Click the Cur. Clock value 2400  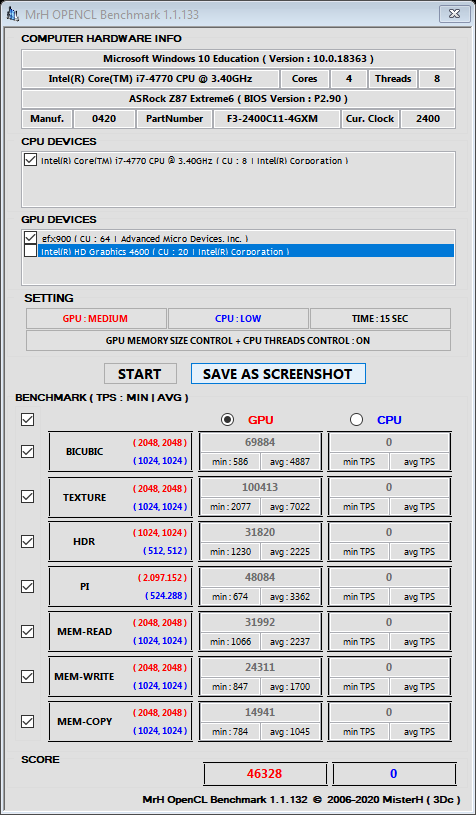(428, 119)
